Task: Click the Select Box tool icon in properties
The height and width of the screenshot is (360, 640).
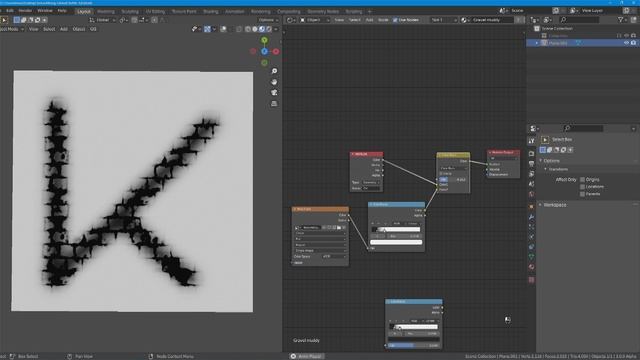Action: [x=545, y=140]
